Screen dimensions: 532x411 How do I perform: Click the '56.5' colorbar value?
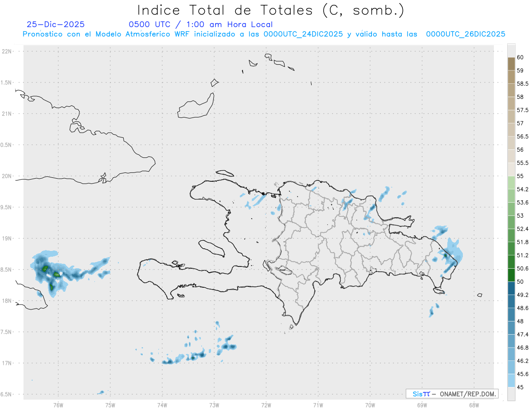523,136
